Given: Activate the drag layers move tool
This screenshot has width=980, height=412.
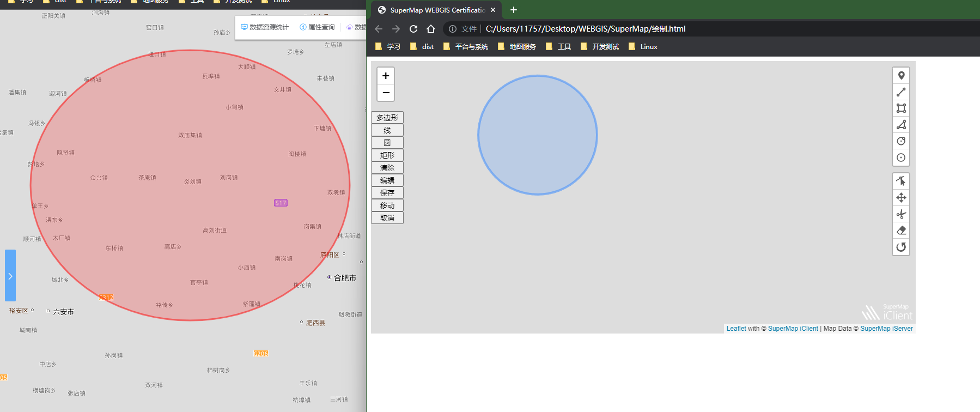Looking at the screenshot, I should point(901,197).
